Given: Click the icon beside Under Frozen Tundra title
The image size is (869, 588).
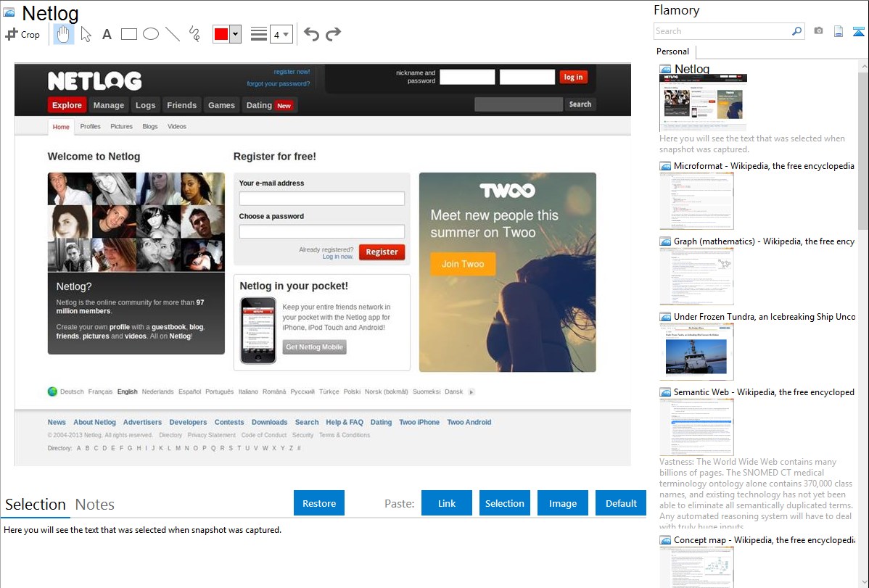Looking at the screenshot, I should click(665, 316).
